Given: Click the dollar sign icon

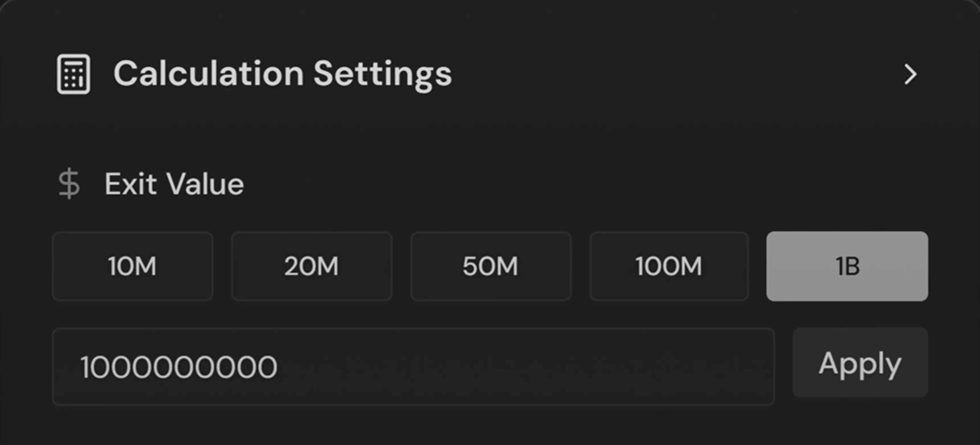Looking at the screenshot, I should pyautogui.click(x=69, y=184).
